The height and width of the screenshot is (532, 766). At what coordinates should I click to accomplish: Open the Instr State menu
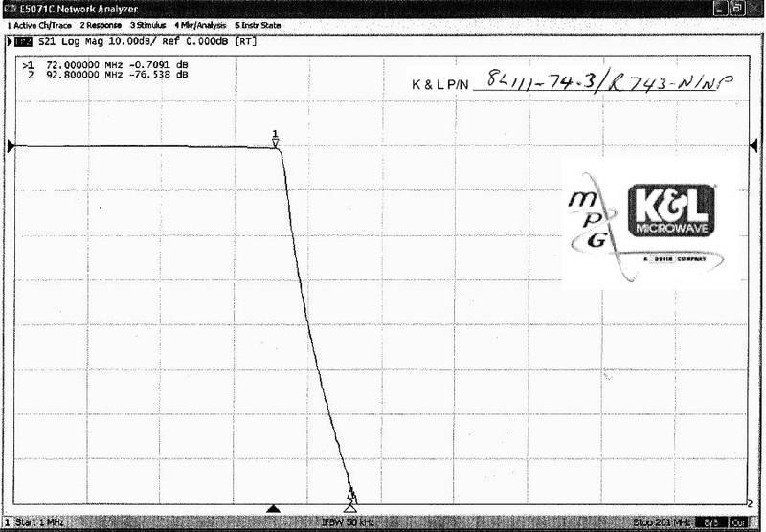click(x=256, y=24)
